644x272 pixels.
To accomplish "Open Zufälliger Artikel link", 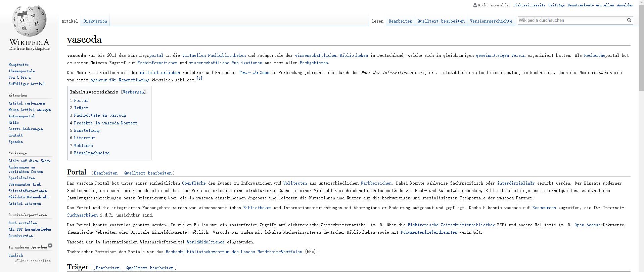I will (x=27, y=84).
